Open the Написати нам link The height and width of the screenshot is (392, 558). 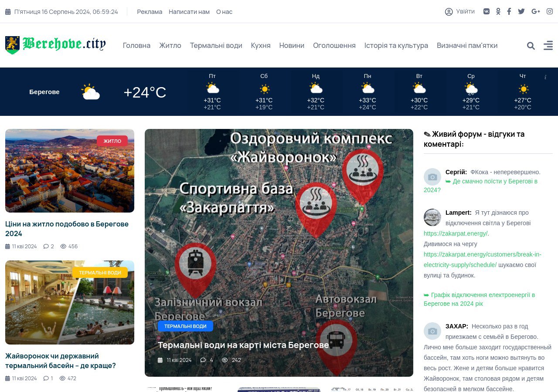coord(189,12)
